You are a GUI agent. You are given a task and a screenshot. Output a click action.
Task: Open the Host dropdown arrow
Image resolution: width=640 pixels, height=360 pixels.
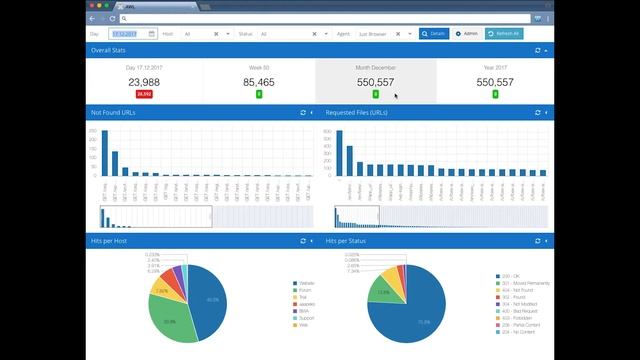(228, 34)
